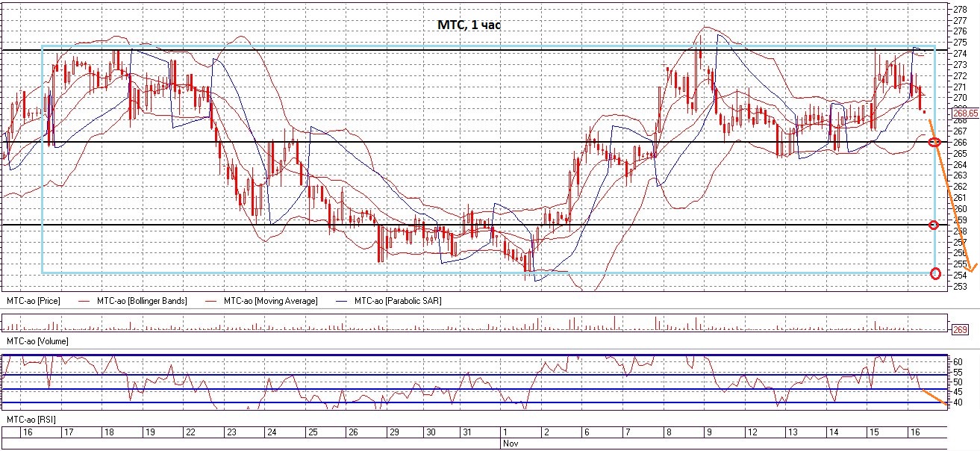Click price axis label 261
This screenshot has width=980, height=451.
click(x=959, y=198)
